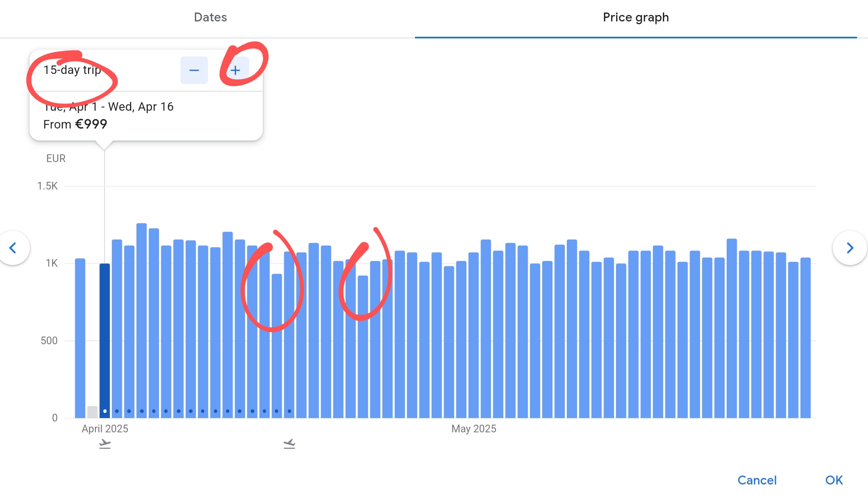Select the Price graph tab
868x499 pixels.
[x=635, y=17]
